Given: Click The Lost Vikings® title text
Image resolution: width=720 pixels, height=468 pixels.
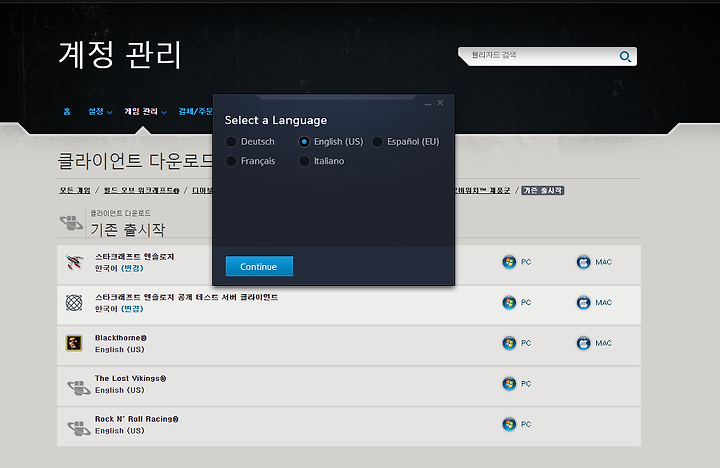Looking at the screenshot, I should click(x=130, y=378).
